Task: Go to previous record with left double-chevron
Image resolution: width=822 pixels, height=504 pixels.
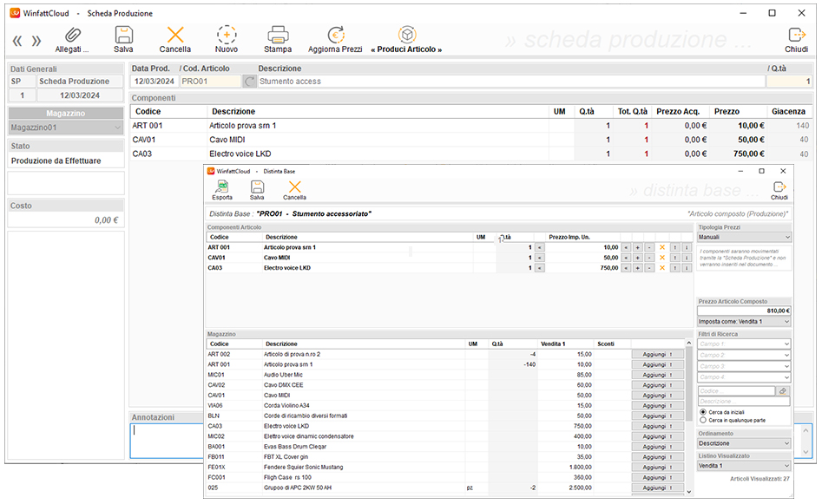Action: (x=17, y=41)
